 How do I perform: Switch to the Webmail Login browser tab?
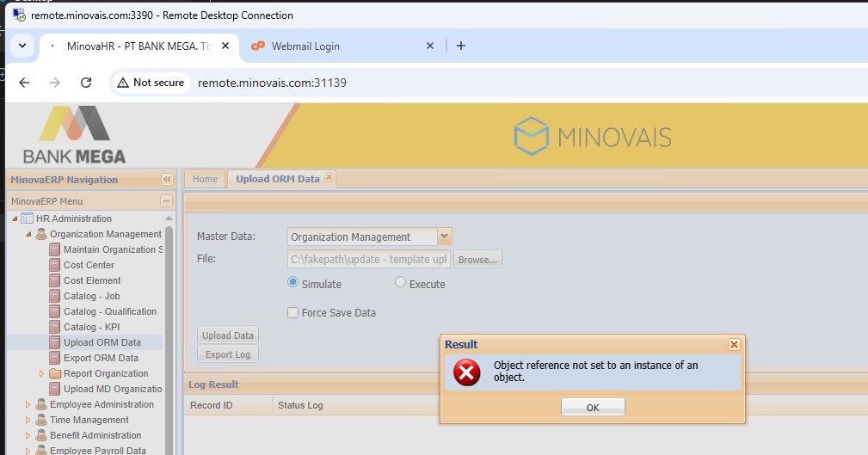305,46
